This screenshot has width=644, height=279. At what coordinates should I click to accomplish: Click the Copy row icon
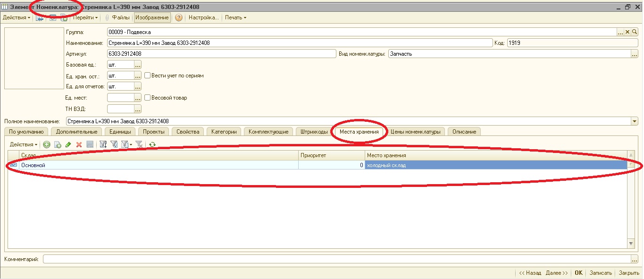pyautogui.click(x=57, y=144)
